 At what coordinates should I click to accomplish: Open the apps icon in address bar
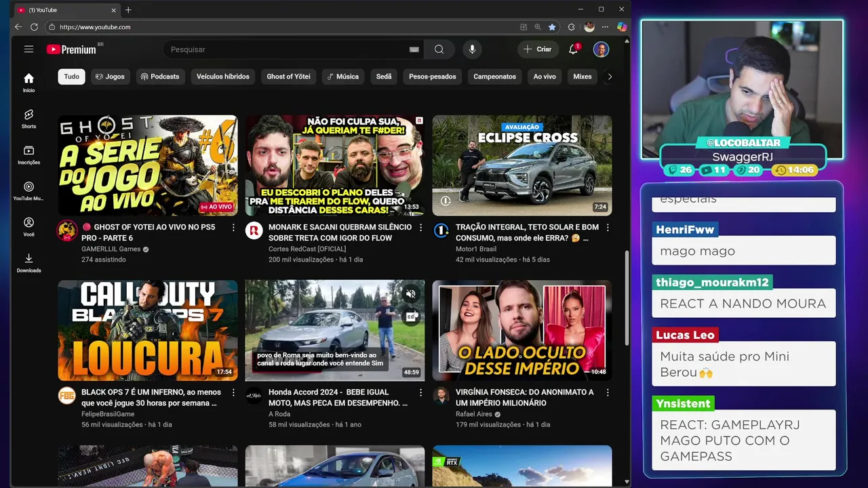point(524,27)
